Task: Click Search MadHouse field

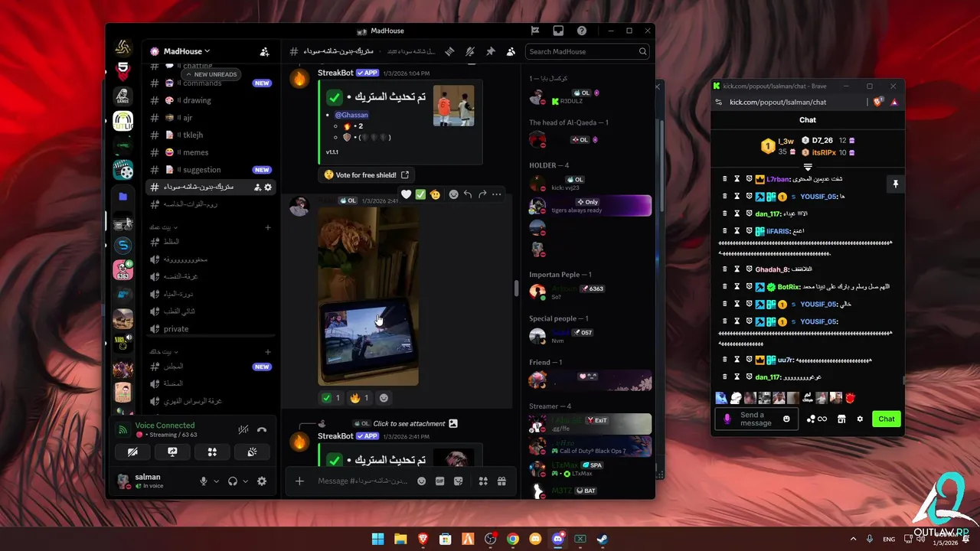Action: [588, 51]
